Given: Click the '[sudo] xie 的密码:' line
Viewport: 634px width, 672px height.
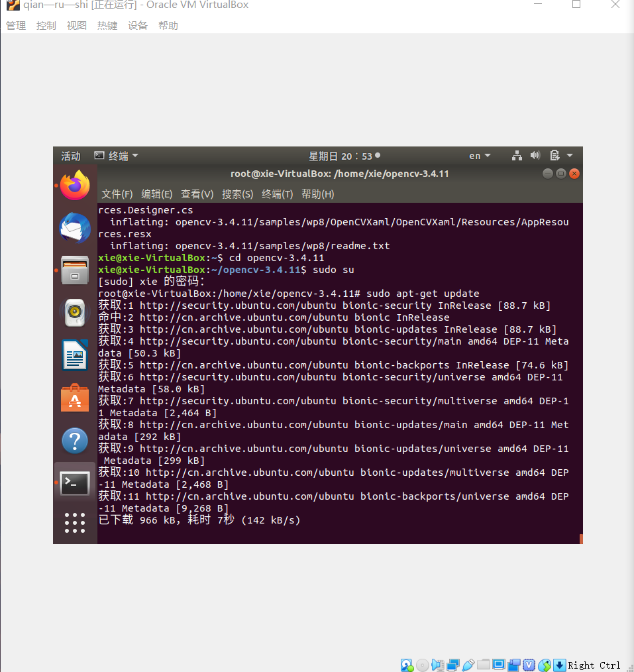Looking at the screenshot, I should point(152,282).
